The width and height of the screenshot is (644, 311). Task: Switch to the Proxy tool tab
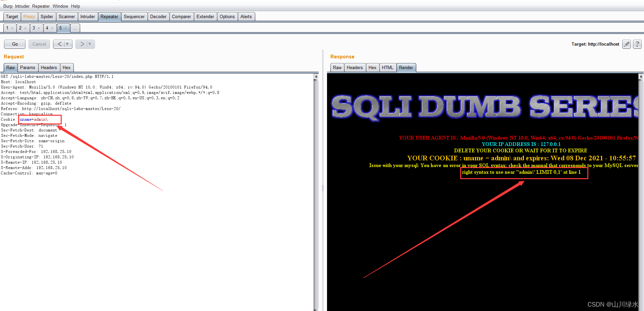tap(29, 16)
